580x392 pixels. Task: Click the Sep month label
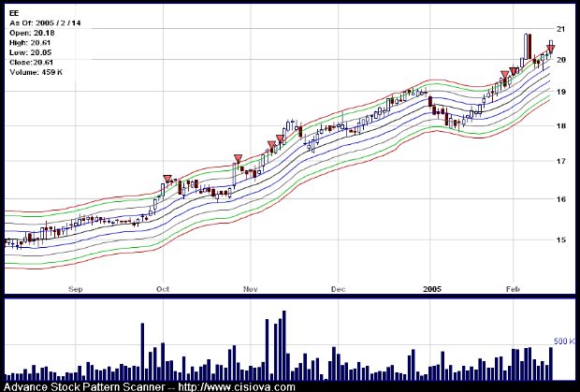(76, 289)
